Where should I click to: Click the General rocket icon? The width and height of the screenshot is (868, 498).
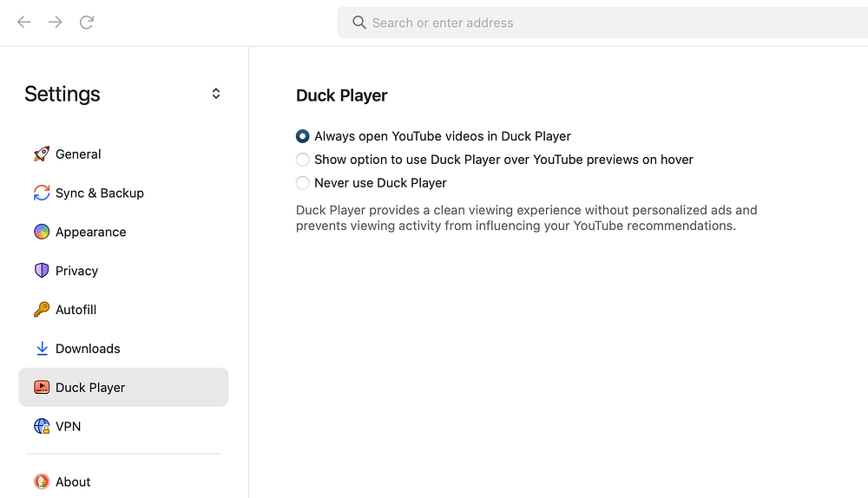coord(42,154)
